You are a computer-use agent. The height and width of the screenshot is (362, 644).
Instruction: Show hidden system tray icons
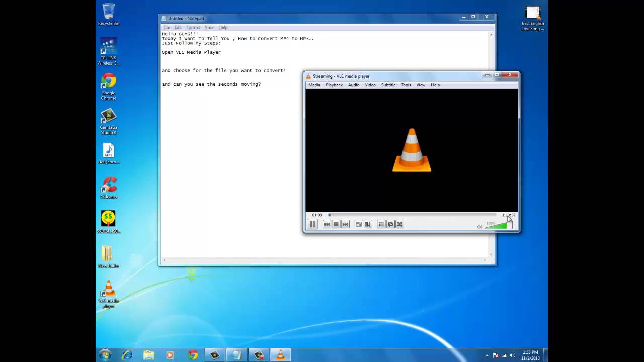coord(487,355)
